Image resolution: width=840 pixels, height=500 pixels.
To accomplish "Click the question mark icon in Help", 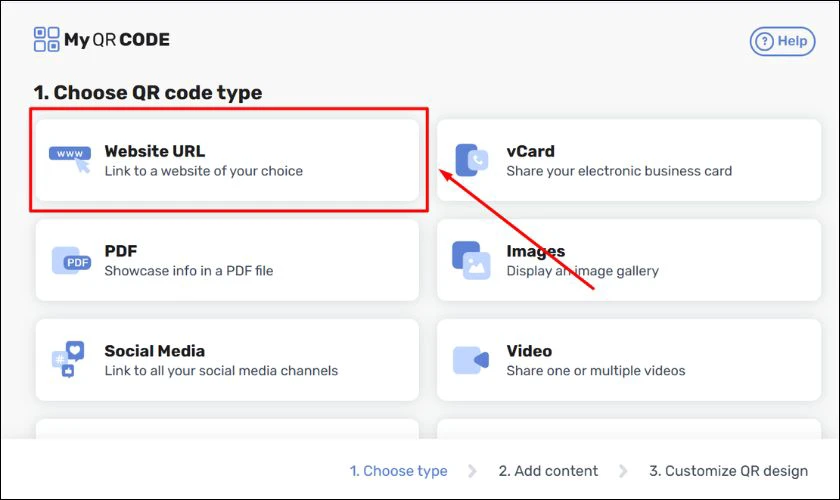I will (x=764, y=41).
